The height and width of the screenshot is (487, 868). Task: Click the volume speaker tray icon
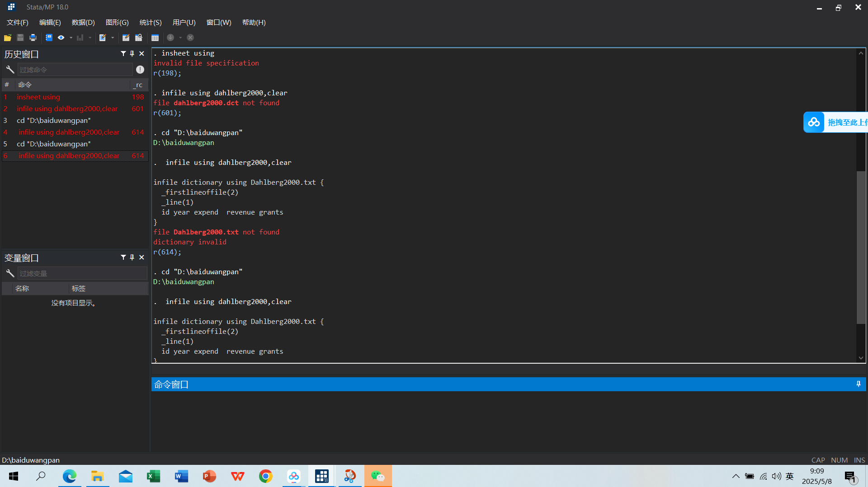[776, 476]
